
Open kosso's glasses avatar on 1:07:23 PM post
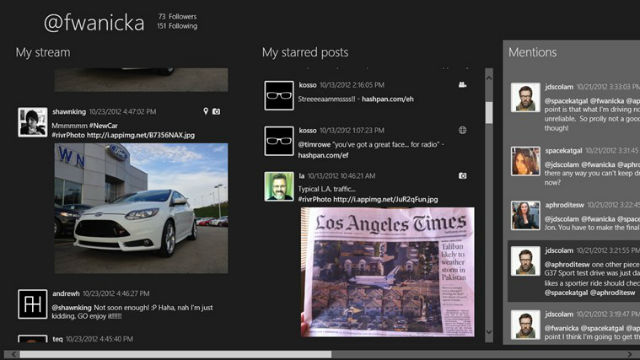coord(279,141)
